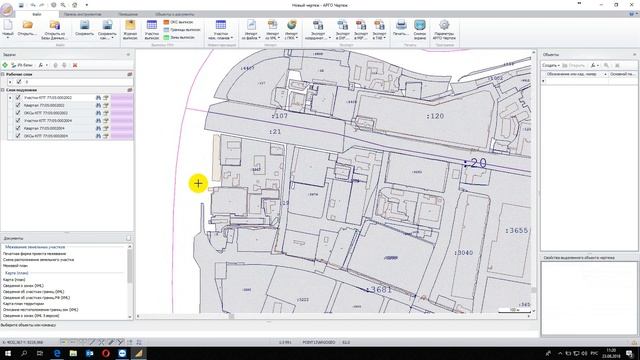Select the ОКС выписок item
640x360 pixels.
coord(178,22)
